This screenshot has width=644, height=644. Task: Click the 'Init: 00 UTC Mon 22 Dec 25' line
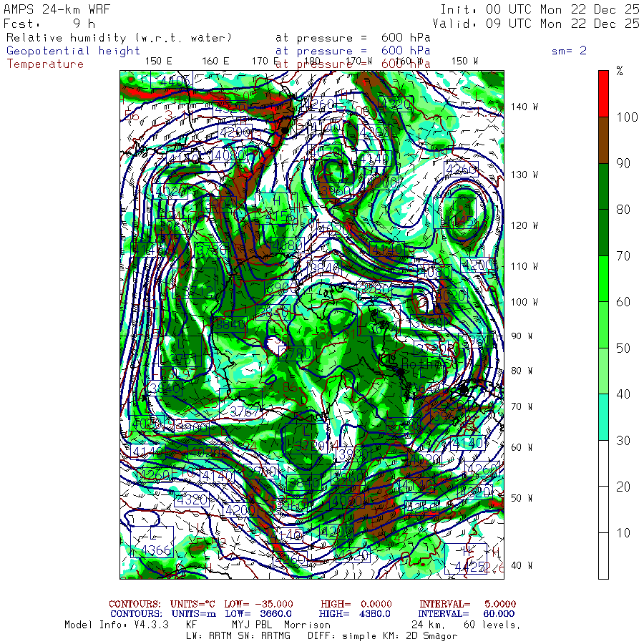coord(540,9)
